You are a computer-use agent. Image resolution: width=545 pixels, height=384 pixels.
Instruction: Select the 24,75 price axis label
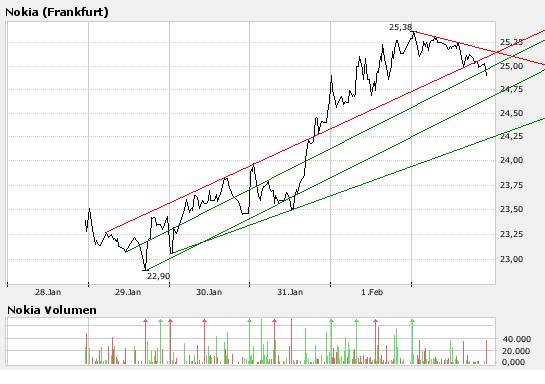pos(511,89)
